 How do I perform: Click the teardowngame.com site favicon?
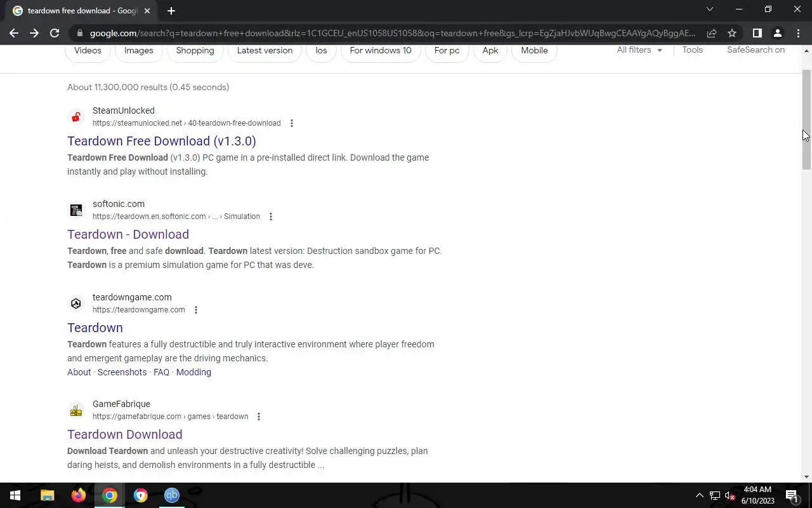(76, 304)
